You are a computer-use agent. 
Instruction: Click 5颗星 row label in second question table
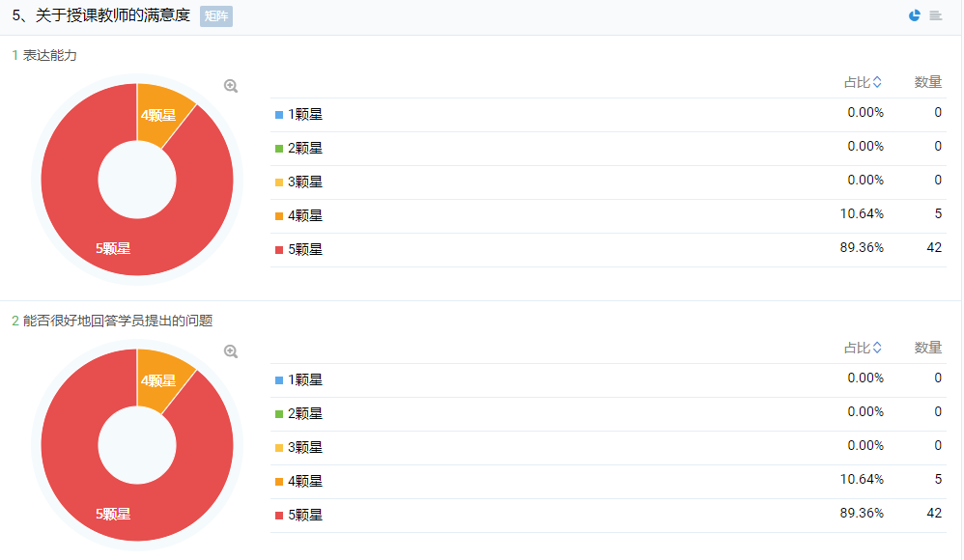(305, 516)
